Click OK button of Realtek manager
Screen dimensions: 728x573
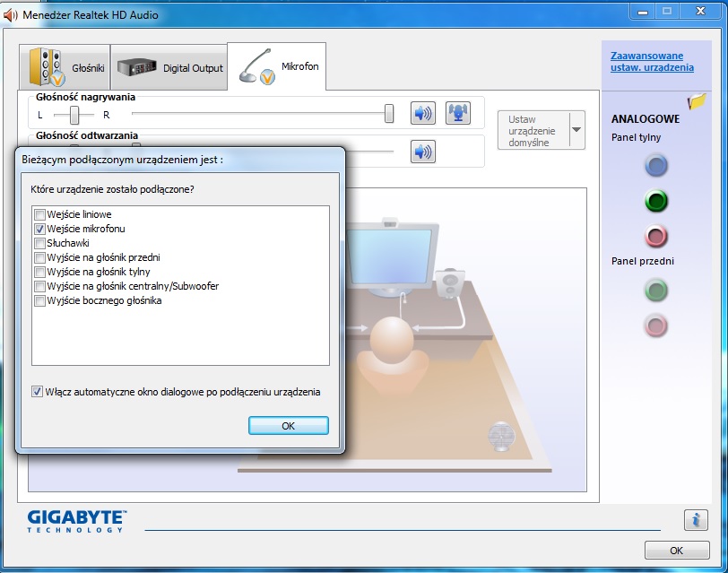pyautogui.click(x=677, y=551)
